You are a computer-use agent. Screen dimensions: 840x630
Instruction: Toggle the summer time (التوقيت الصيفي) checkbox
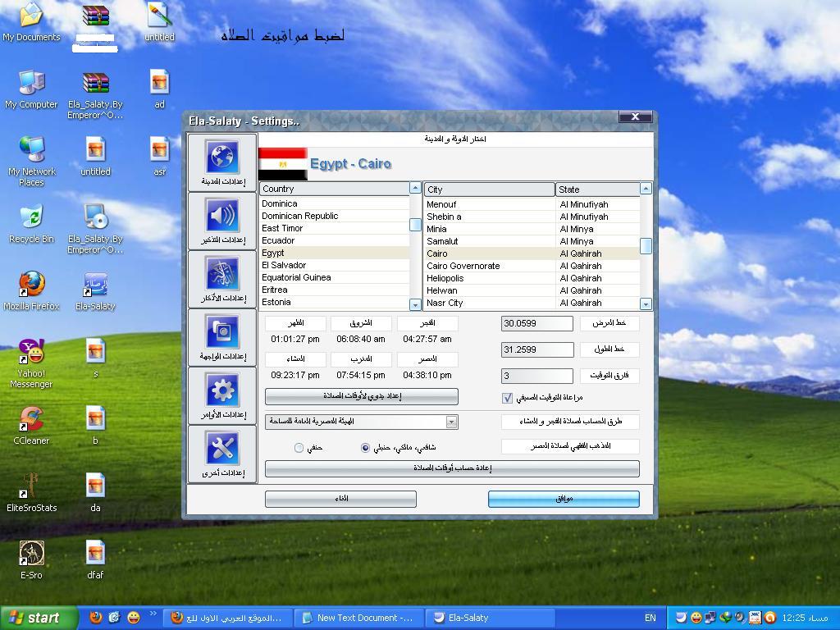click(x=507, y=398)
